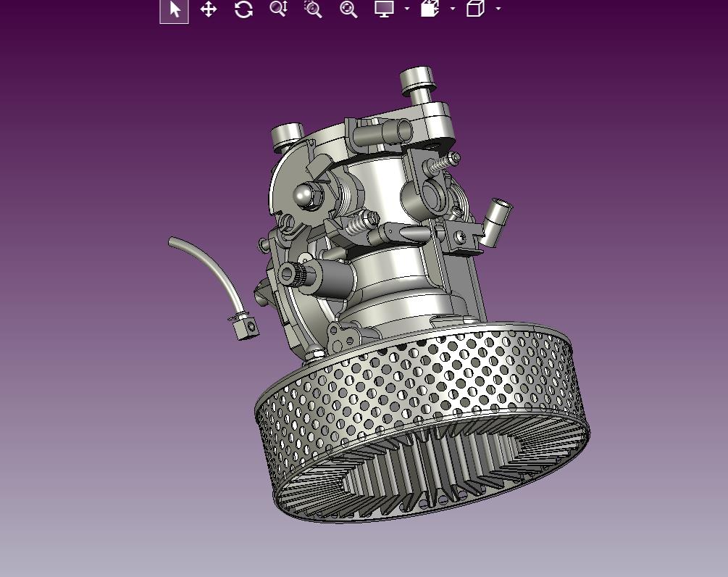Pick the Zoom in/out magnifier tool
The image size is (728, 577).
[x=279, y=9]
